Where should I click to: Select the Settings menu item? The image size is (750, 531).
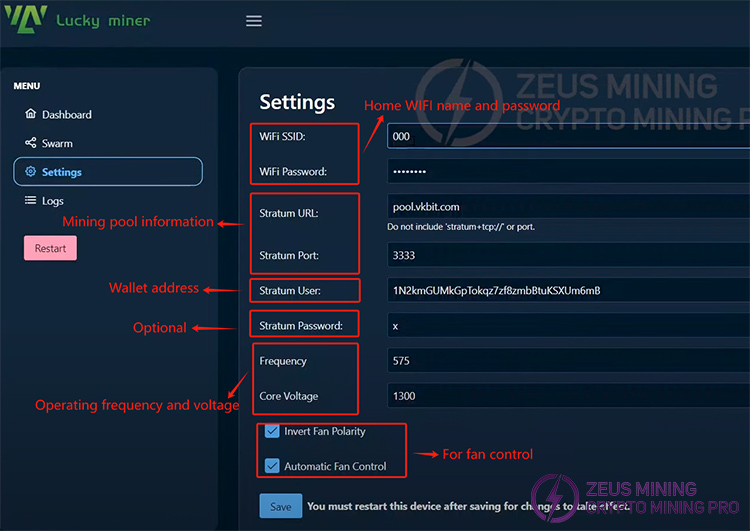click(x=108, y=172)
